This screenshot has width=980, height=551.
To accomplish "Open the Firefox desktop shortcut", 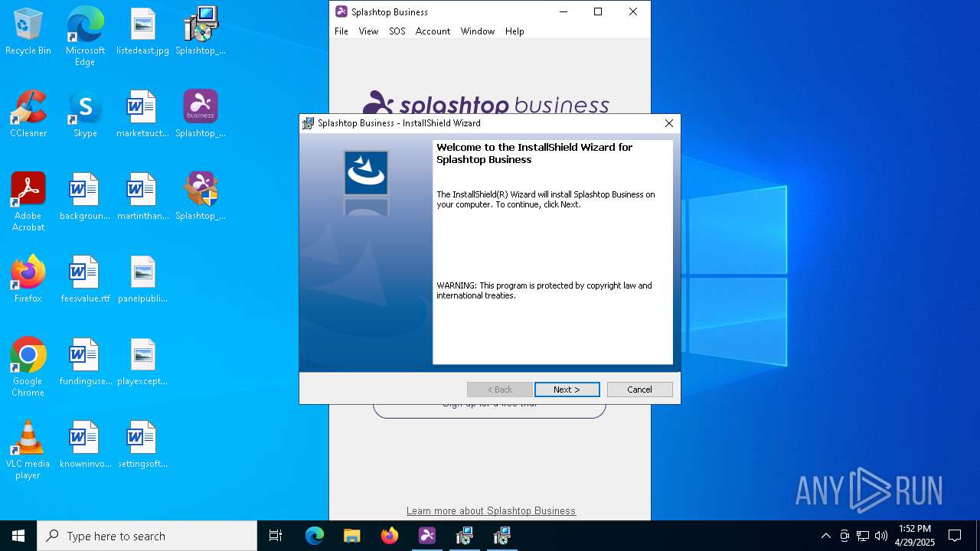I will pyautogui.click(x=28, y=280).
